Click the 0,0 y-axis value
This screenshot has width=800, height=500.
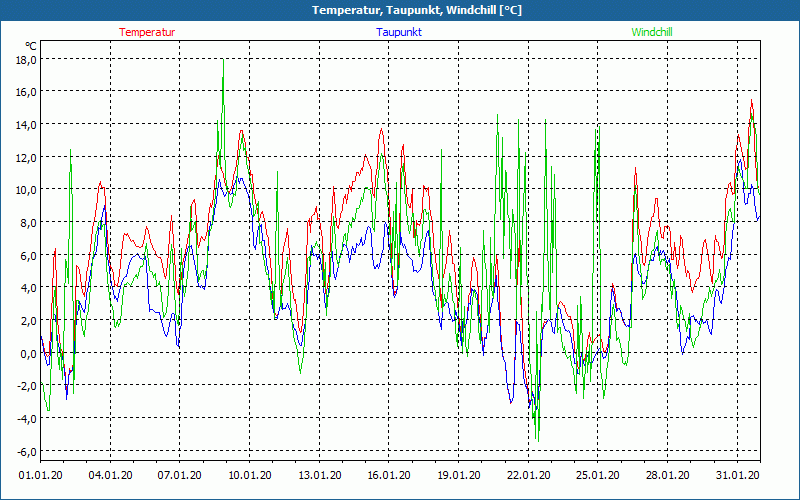point(29,354)
